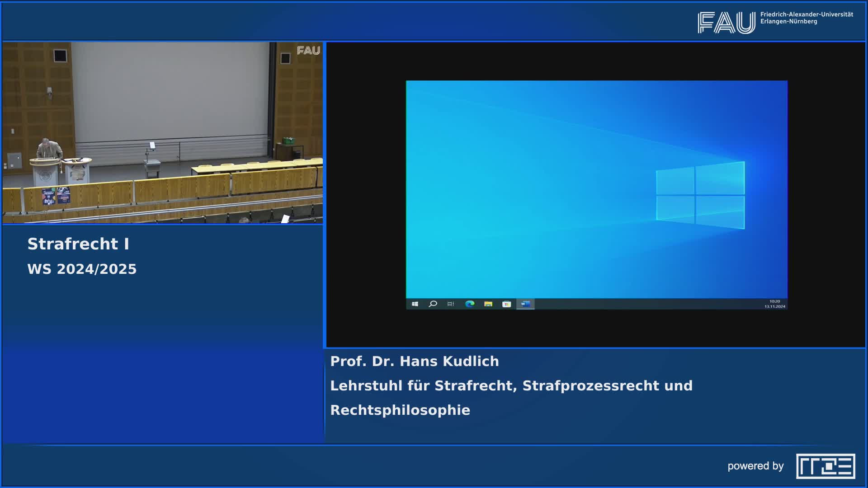Select the lecture hall camera view
Screen dimensions: 868x488
[163, 133]
